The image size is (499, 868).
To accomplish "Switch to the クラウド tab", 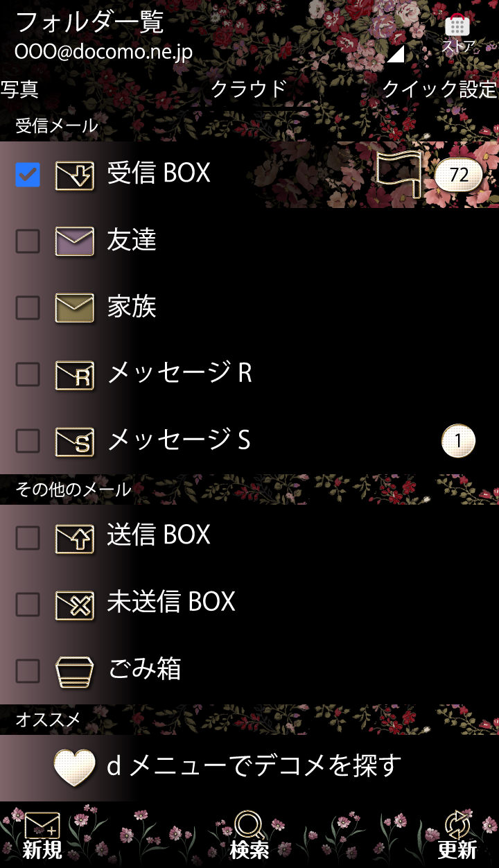I will (x=248, y=89).
